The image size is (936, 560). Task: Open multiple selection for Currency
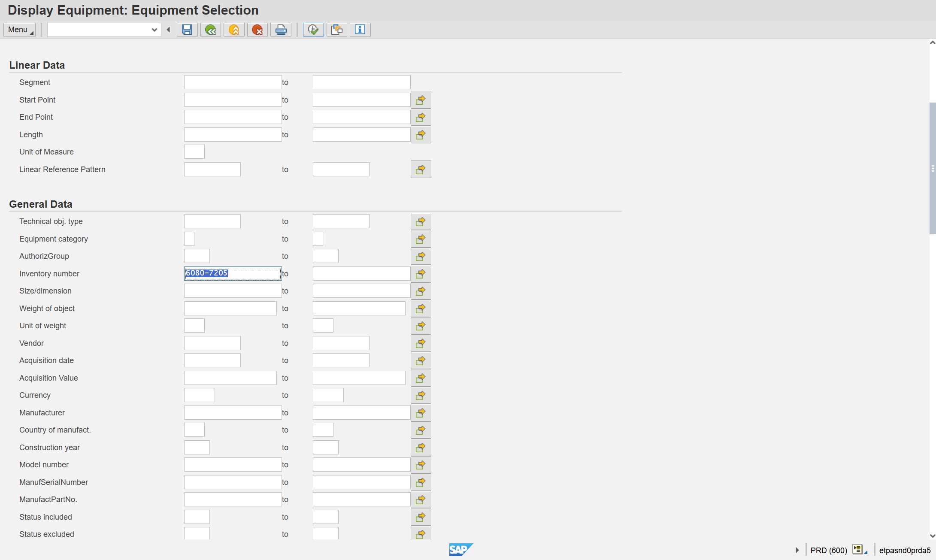click(x=421, y=395)
